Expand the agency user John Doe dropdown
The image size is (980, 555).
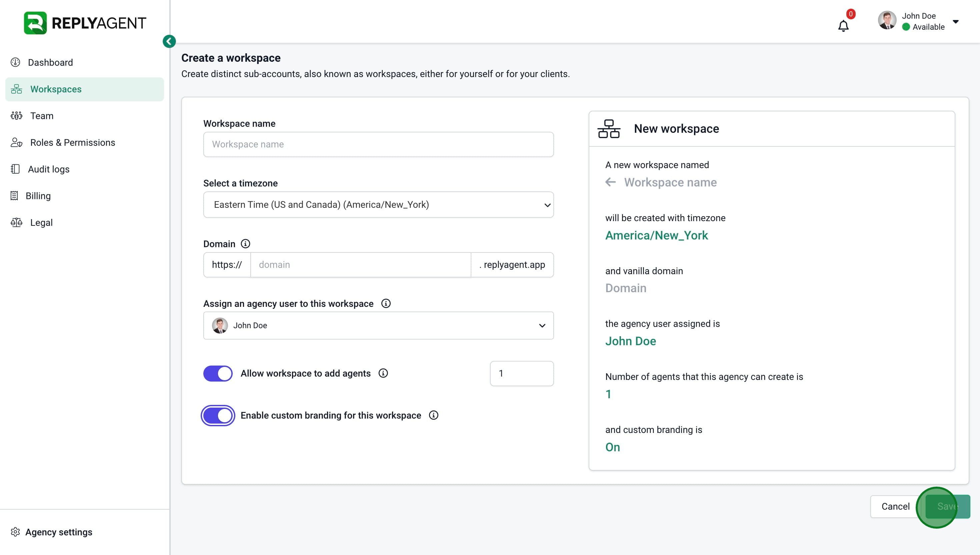click(378, 326)
